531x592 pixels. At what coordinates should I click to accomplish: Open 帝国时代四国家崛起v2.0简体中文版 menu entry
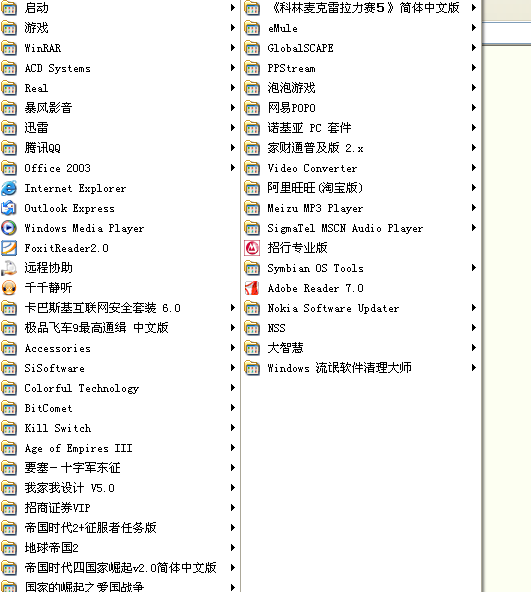coord(119,568)
